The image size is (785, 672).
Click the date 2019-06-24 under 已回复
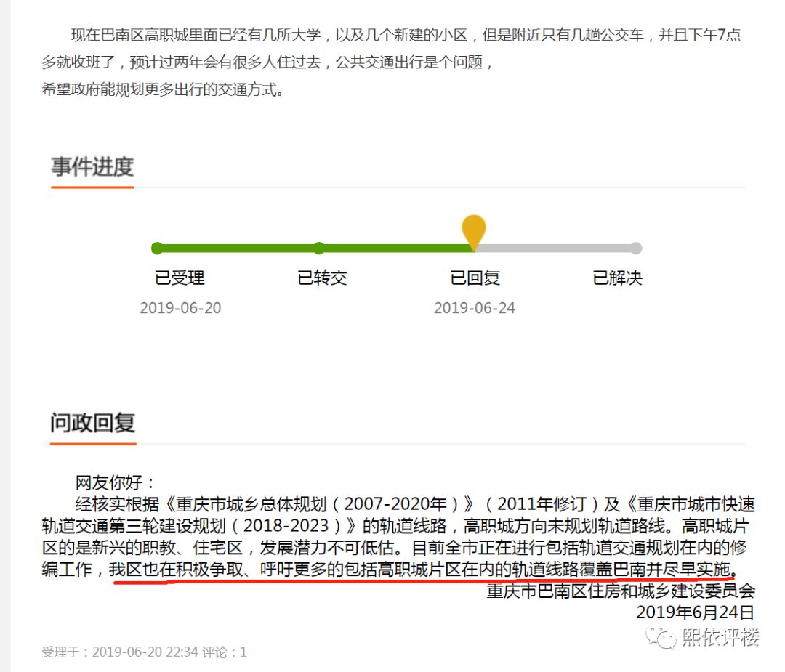pyautogui.click(x=475, y=308)
